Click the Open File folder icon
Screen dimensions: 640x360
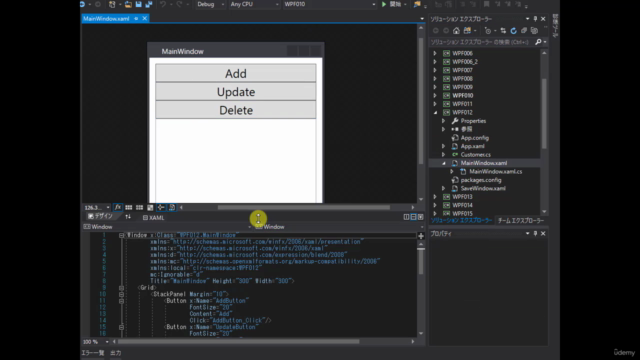click(128, 4)
